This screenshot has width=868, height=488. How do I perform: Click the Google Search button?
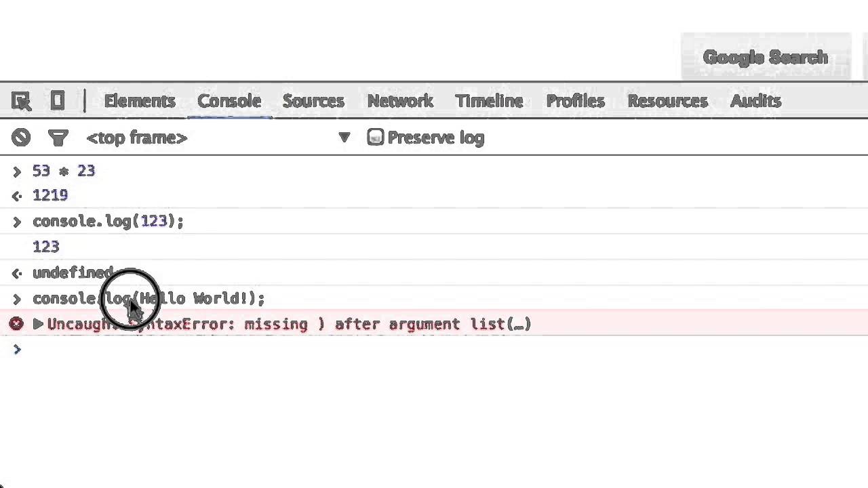766,57
